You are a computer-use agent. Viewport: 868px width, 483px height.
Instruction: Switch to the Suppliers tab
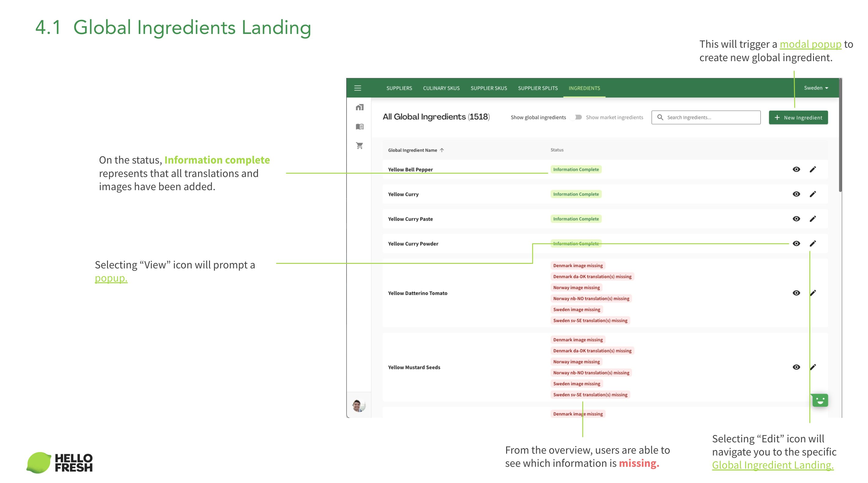pyautogui.click(x=399, y=88)
